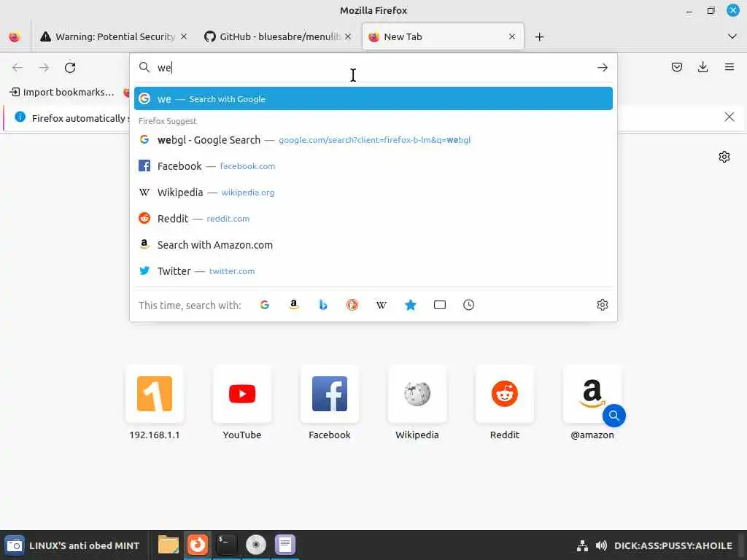Screen dimensions: 747x560
Task: Search open tabs using the tab icon
Action: coord(440,305)
